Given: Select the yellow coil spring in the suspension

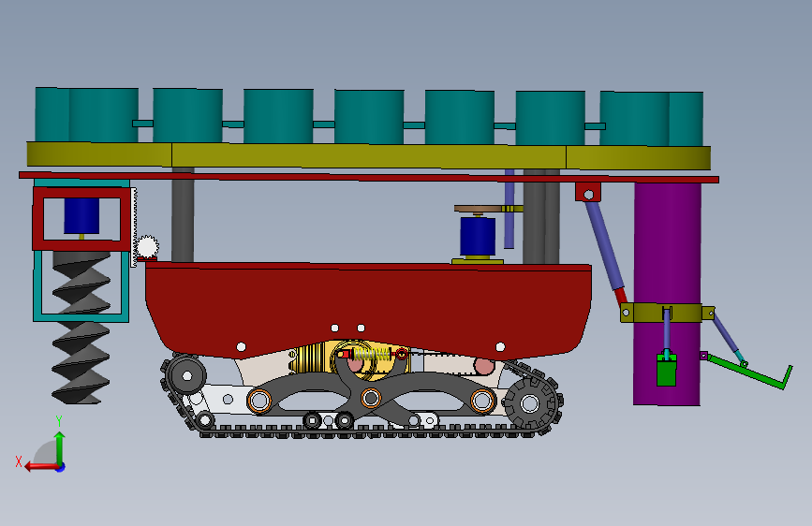Looking at the screenshot, I should [x=371, y=354].
